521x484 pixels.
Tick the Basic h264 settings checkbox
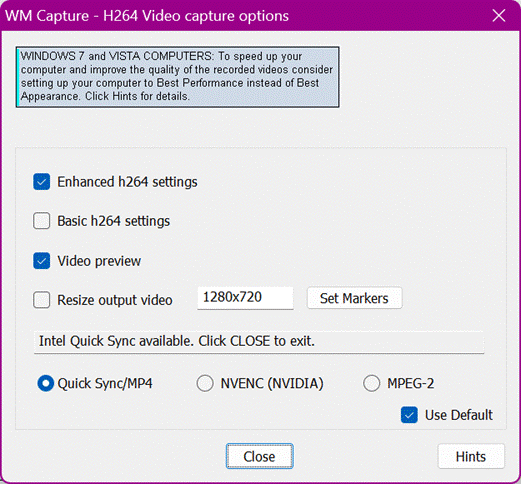42,221
